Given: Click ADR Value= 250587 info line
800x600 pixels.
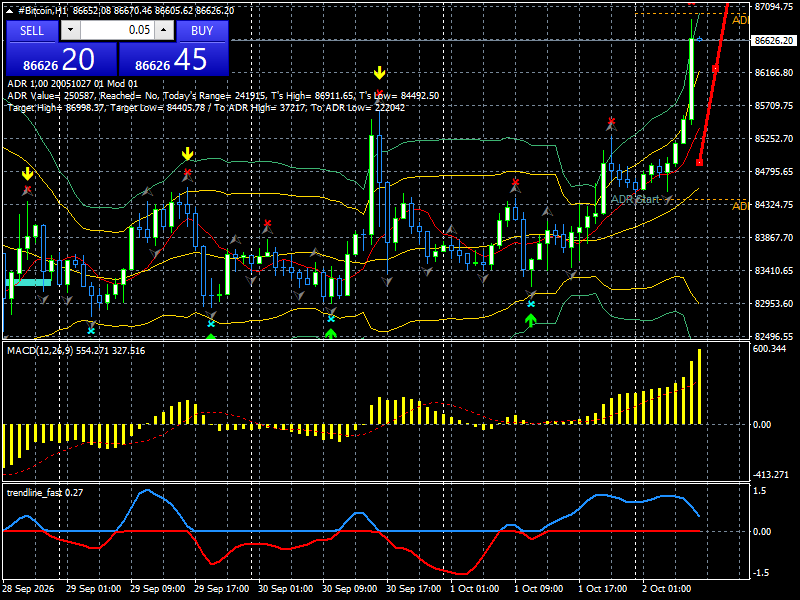Looking at the screenshot, I should click(x=223, y=95).
